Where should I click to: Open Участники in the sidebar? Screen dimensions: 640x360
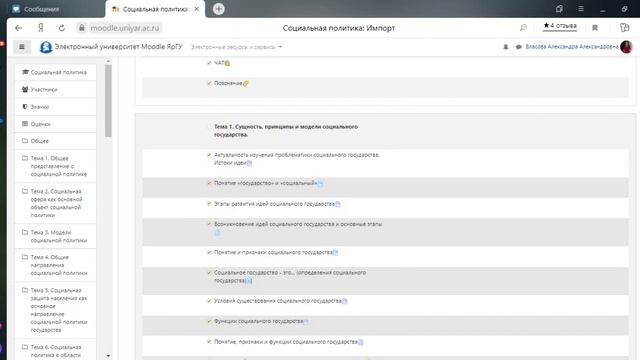click(56, 89)
